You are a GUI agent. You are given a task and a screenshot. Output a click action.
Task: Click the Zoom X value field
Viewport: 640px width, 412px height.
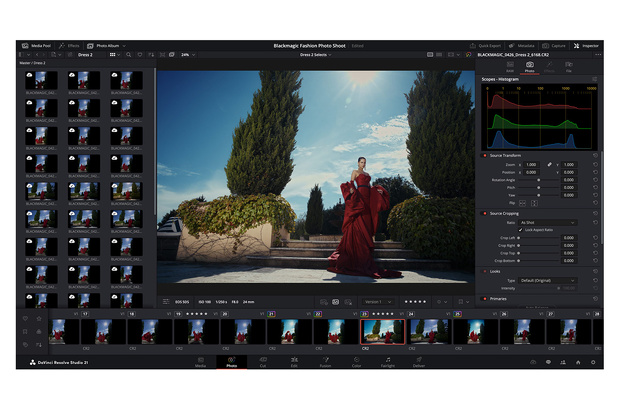tap(531, 165)
